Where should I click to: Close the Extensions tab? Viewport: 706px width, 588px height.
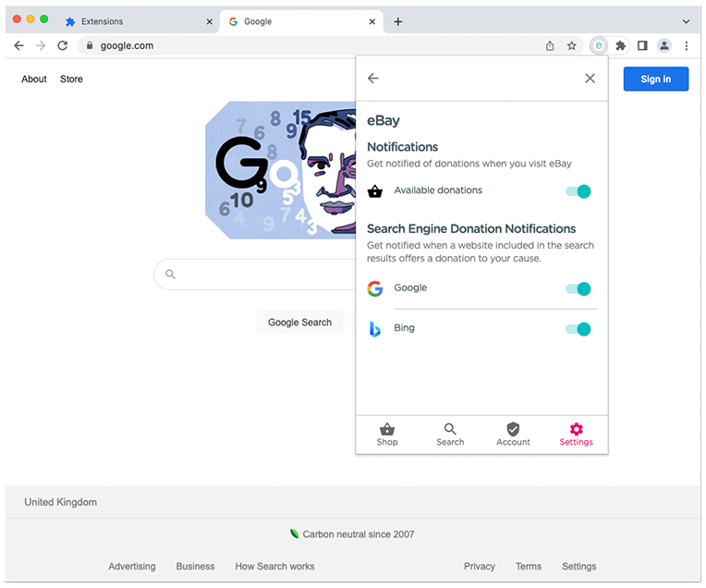(210, 21)
